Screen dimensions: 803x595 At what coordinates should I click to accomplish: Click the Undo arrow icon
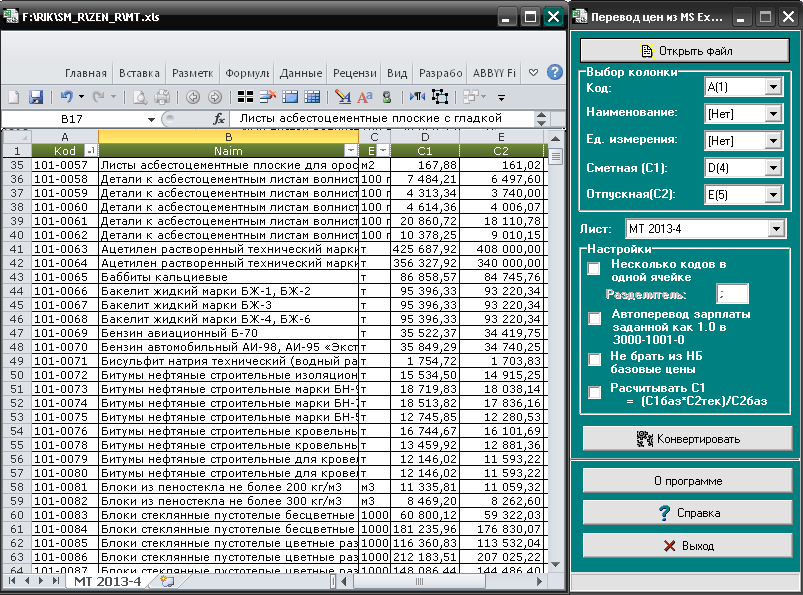click(x=66, y=97)
